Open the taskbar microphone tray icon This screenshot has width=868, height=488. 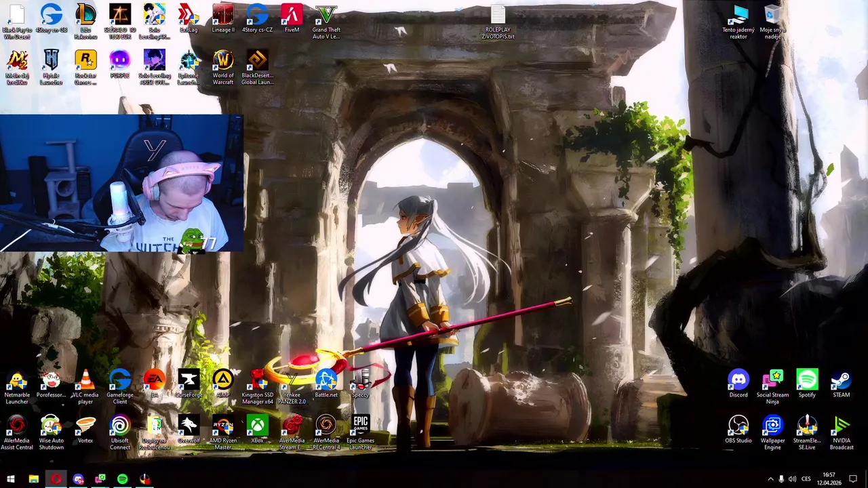tap(781, 479)
